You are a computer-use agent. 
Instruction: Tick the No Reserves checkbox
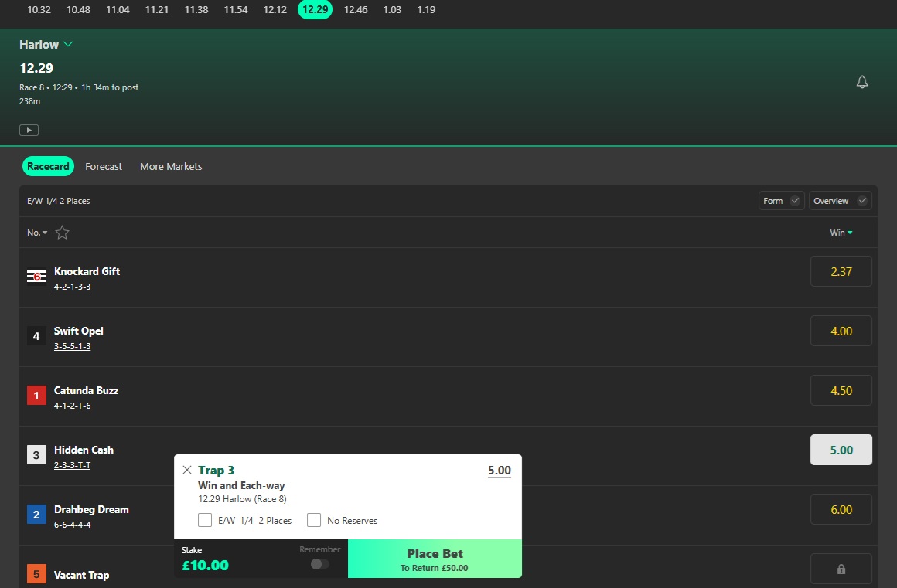(314, 520)
